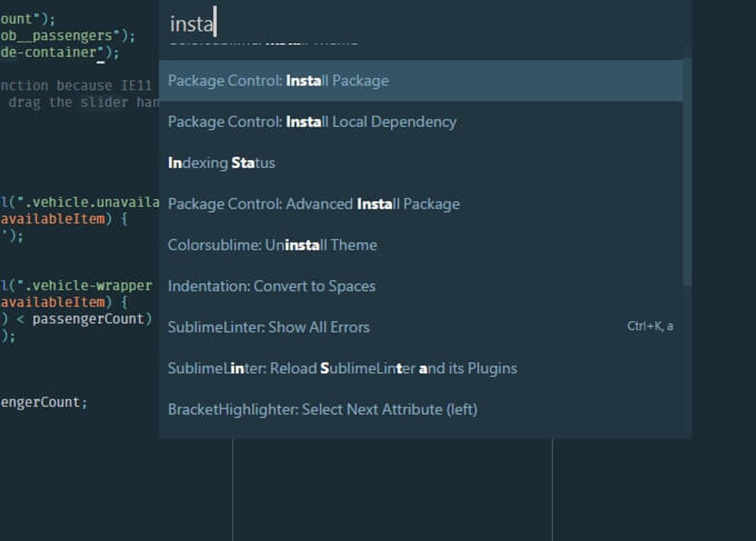
Task: Open the Indexing Status command
Action: tap(221, 163)
